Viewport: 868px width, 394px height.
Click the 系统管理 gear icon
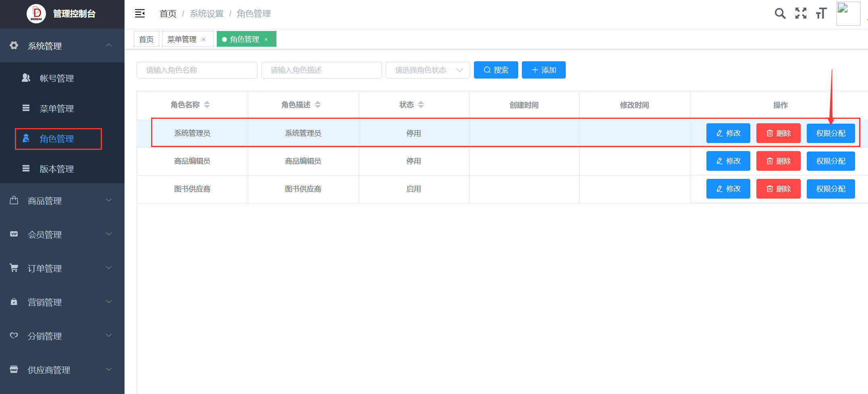(14, 46)
